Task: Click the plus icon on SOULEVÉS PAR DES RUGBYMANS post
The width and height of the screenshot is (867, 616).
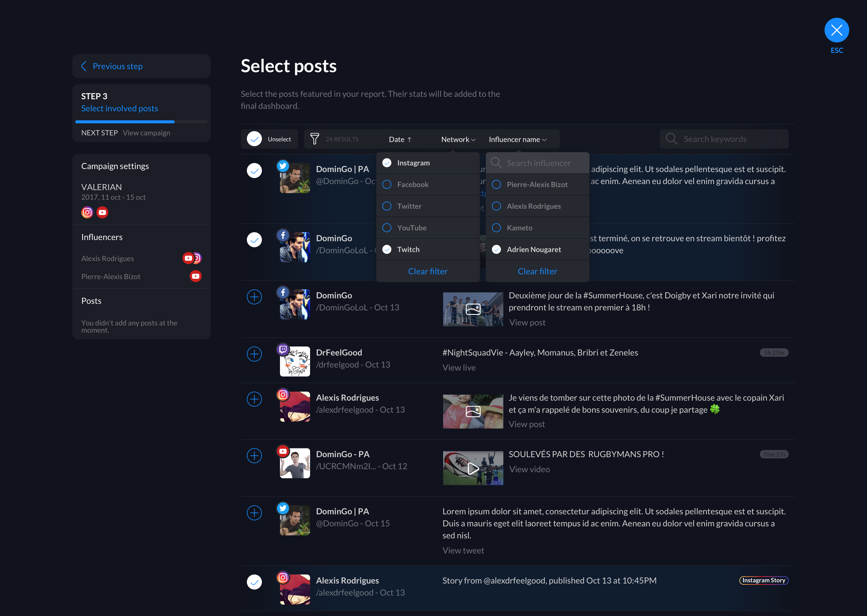Action: pos(254,456)
